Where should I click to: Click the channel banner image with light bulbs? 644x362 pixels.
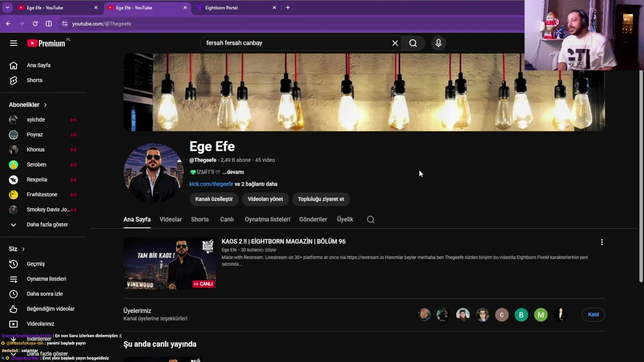[364, 93]
